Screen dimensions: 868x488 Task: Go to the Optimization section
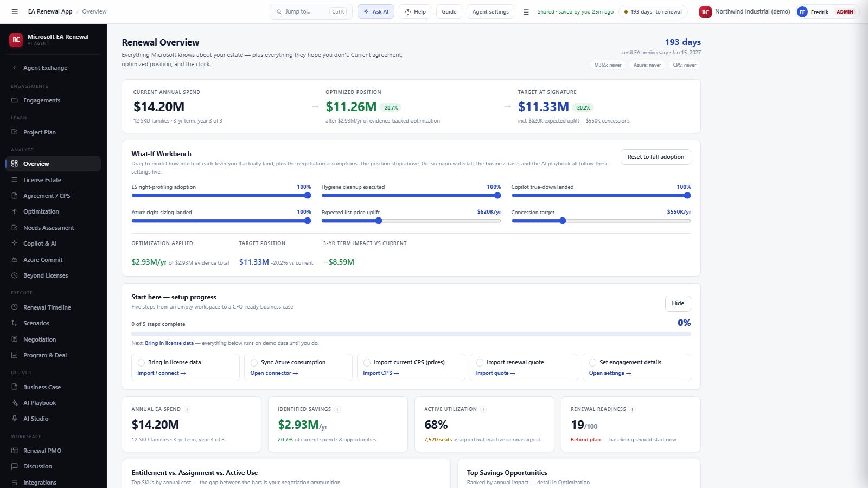(53, 211)
